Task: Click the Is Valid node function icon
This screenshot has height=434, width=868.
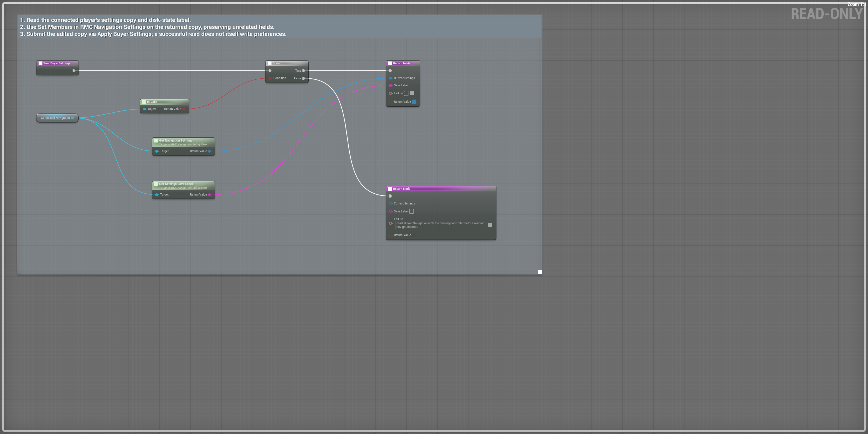Action: point(144,102)
